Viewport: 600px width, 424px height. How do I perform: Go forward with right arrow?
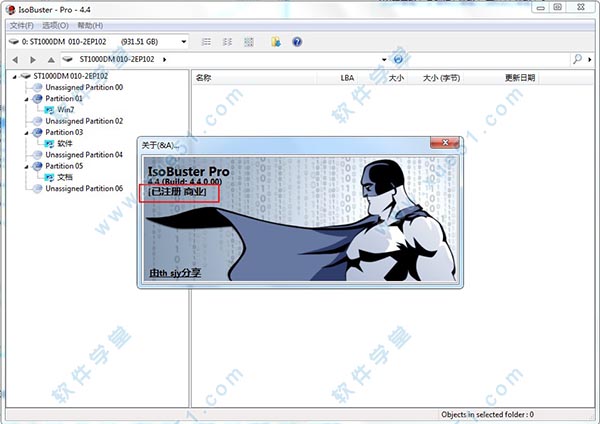coord(33,60)
